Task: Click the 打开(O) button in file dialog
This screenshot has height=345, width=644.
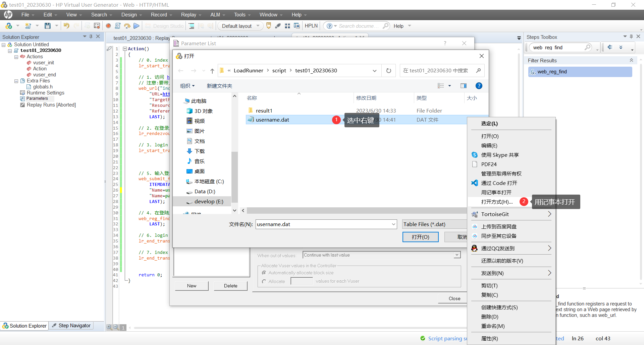Action: click(x=421, y=237)
